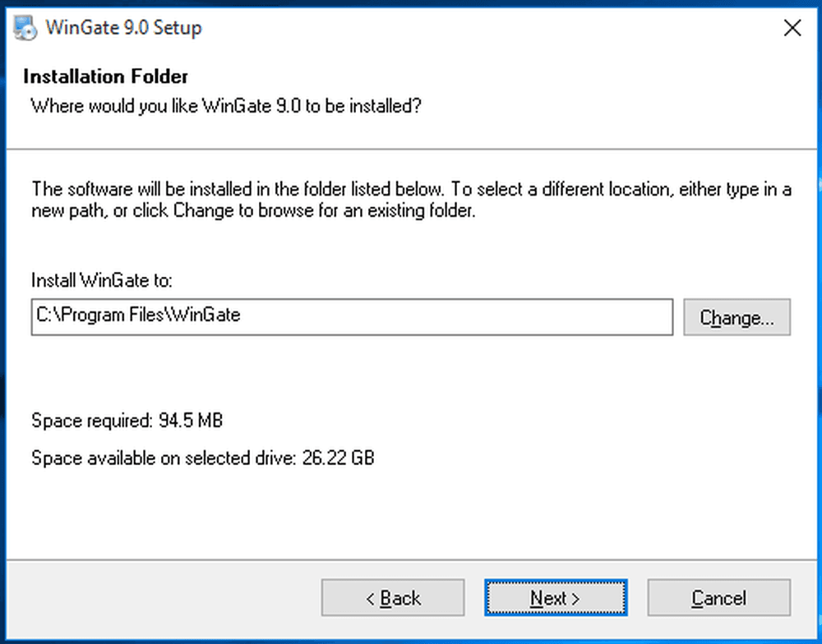
Task: Click the '94.5 MB' required size value
Action: point(191,421)
